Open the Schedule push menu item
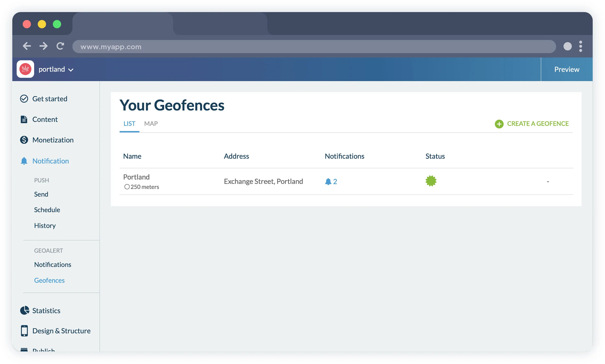Image resolution: width=605 pixels, height=364 pixels. [x=47, y=210]
